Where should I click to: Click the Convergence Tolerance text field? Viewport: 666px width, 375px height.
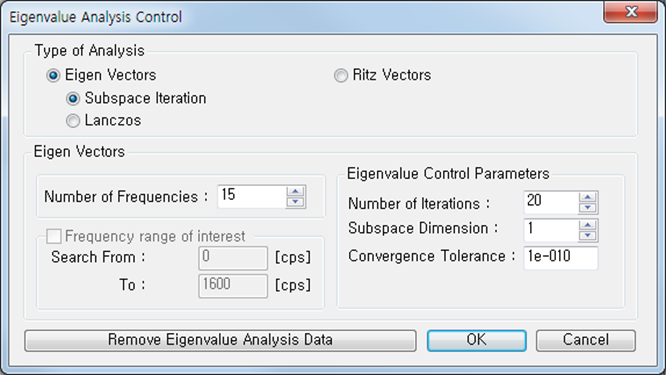pos(561,257)
